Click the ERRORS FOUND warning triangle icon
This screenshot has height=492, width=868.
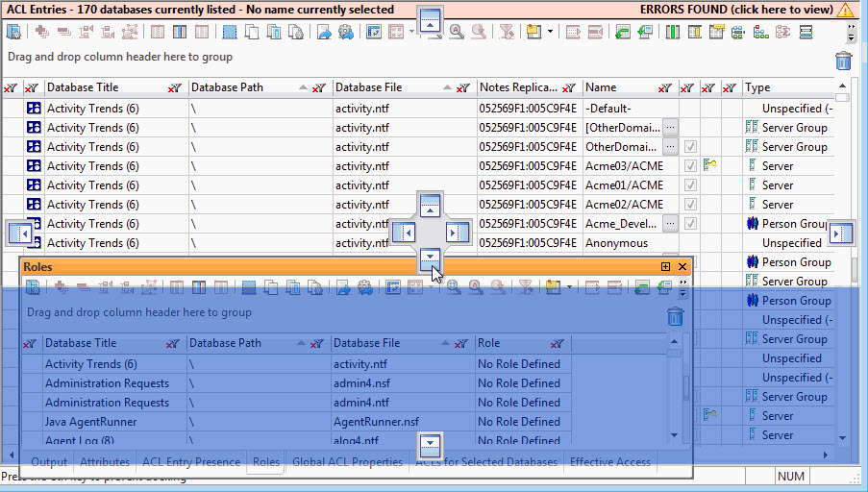coord(845,10)
